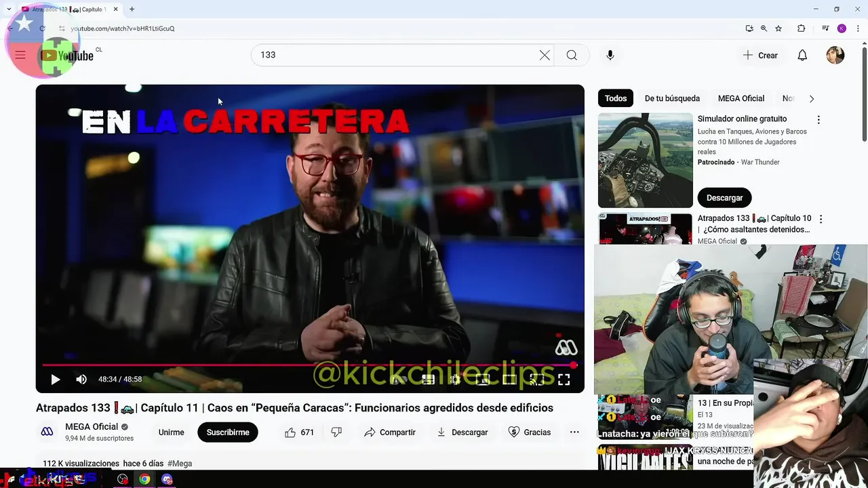Click the Simulador online gratuito title
The image size is (868, 488).
click(x=742, y=119)
